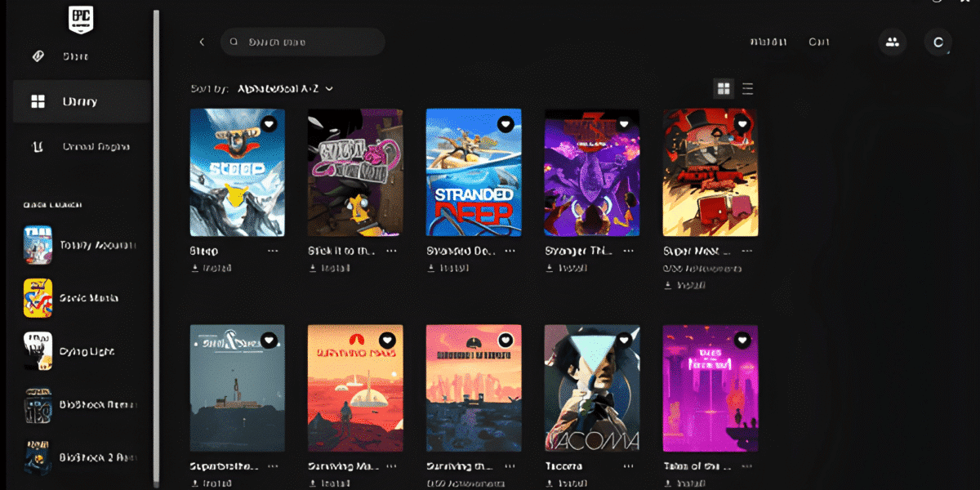The width and height of the screenshot is (980, 490).
Task: Open the friends list icon
Action: [x=892, y=42]
